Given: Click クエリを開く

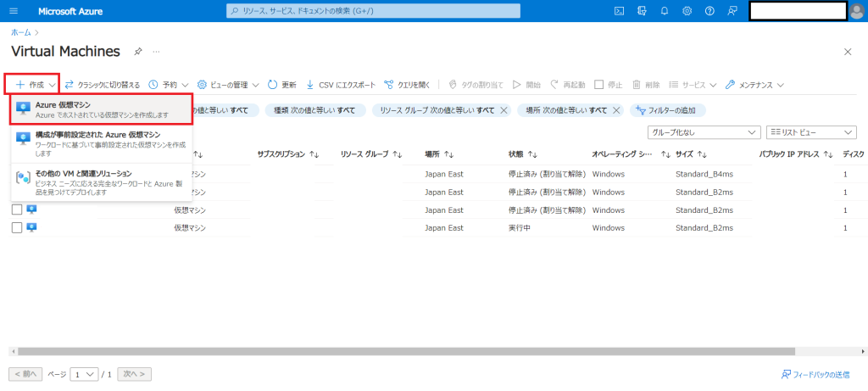Looking at the screenshot, I should coord(407,85).
